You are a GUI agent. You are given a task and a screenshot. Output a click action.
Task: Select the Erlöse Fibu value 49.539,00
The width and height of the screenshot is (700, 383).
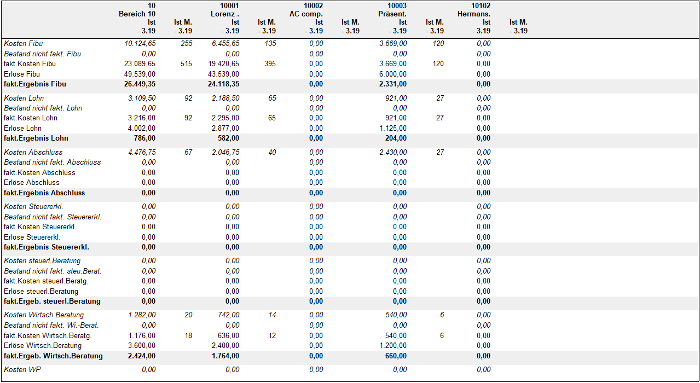140,74
